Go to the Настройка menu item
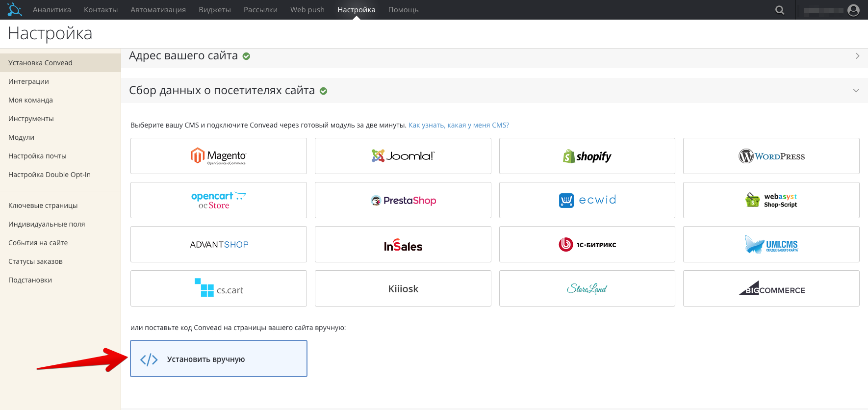The width and height of the screenshot is (868, 410). click(357, 10)
